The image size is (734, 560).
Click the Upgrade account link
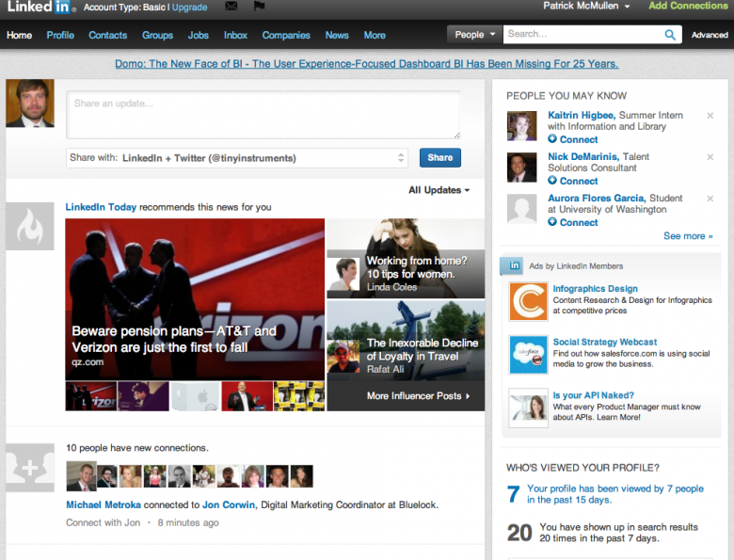coord(189,8)
